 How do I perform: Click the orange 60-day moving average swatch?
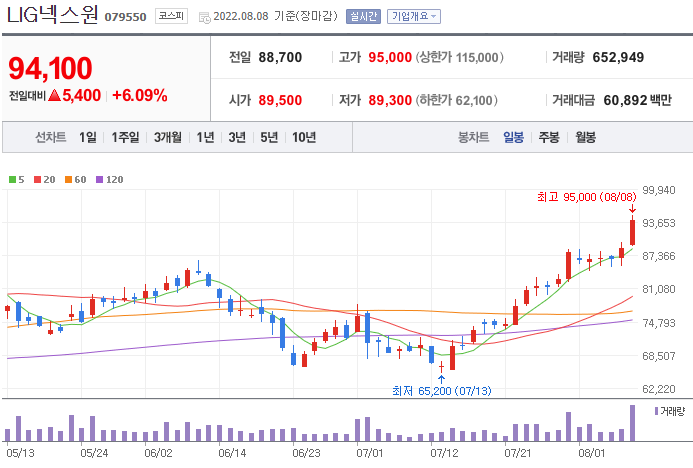click(68, 179)
